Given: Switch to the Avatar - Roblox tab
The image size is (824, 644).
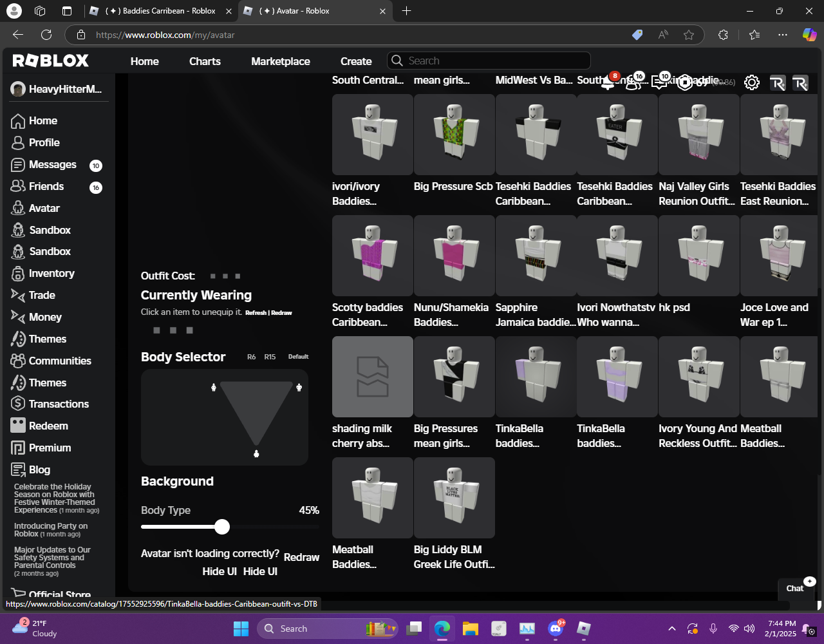Looking at the screenshot, I should (315, 11).
